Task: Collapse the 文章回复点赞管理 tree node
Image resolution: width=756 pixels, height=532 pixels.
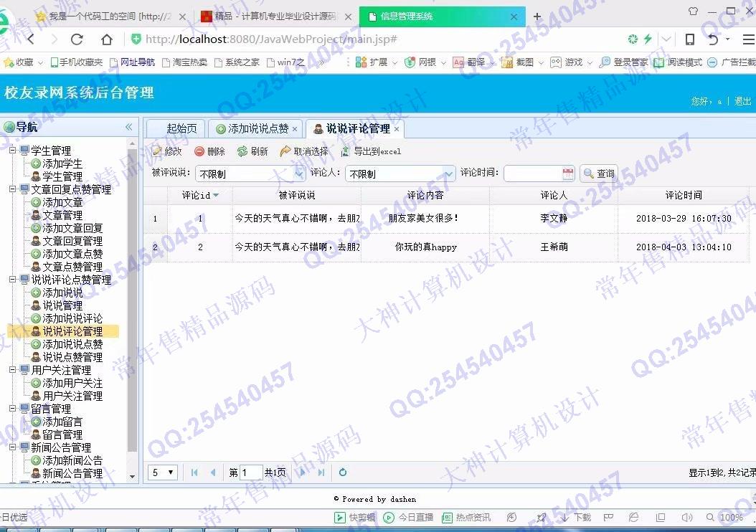Action: (x=13, y=189)
